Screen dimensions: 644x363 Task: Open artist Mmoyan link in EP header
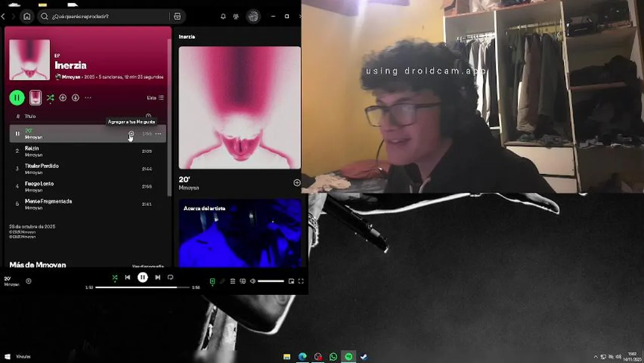coord(71,77)
